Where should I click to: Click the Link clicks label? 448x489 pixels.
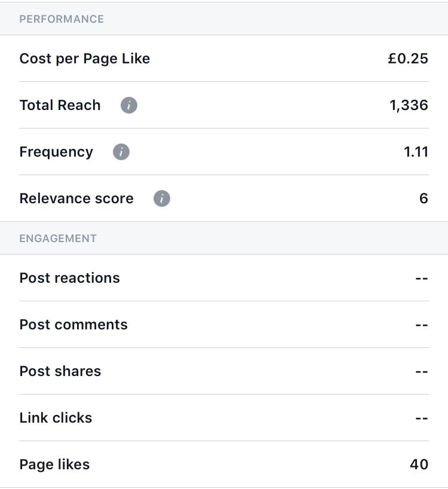tap(56, 418)
